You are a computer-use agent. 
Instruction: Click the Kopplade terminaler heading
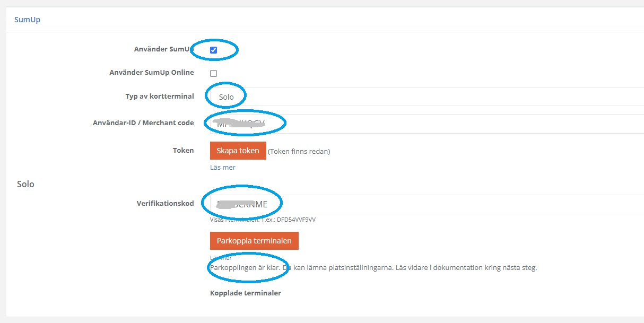[246, 293]
